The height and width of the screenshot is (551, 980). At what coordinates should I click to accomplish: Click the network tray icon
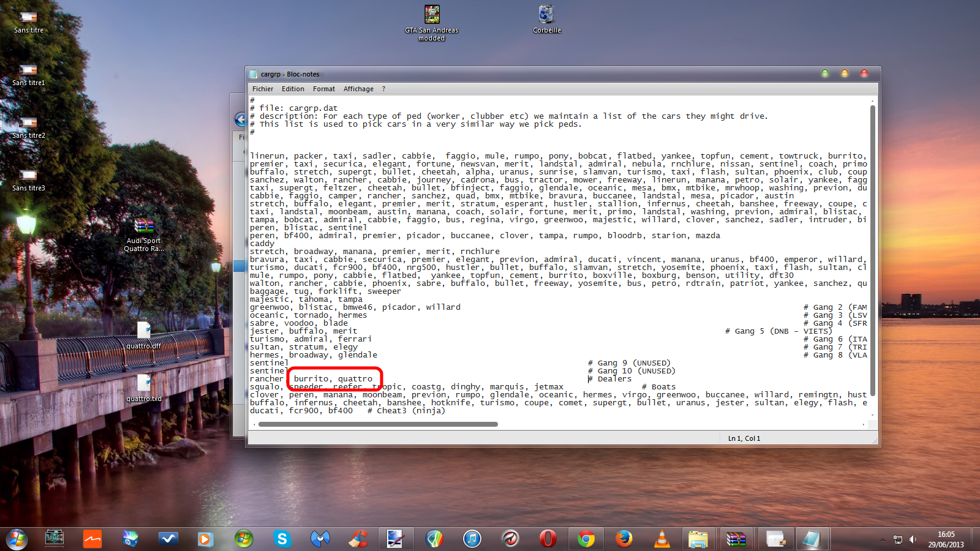[x=898, y=539]
